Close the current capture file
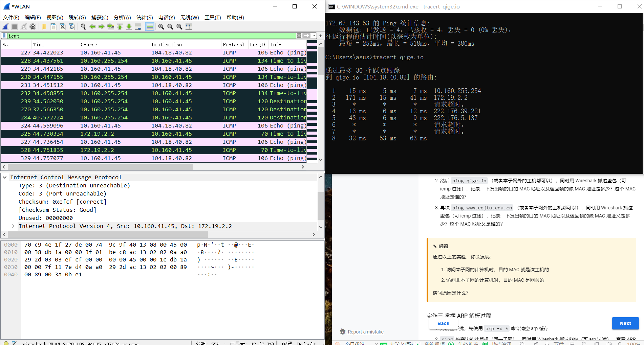This screenshot has height=345, width=644. [x=63, y=27]
